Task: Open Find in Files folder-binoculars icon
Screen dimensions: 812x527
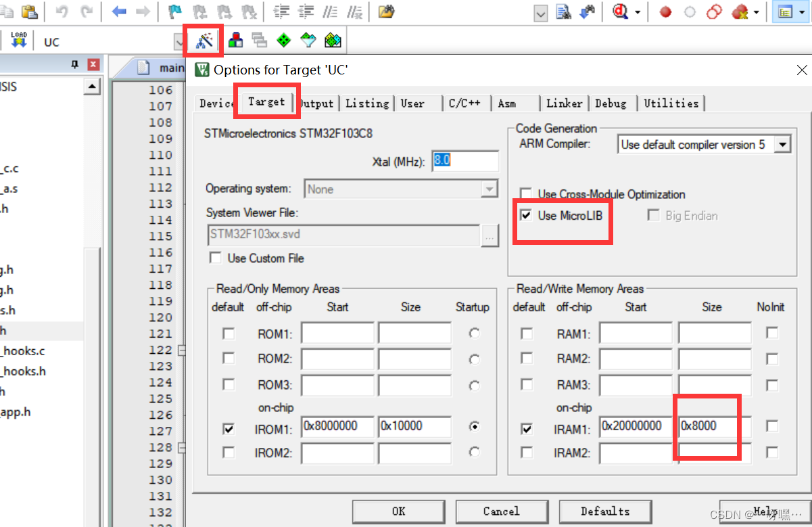Action: (386, 12)
